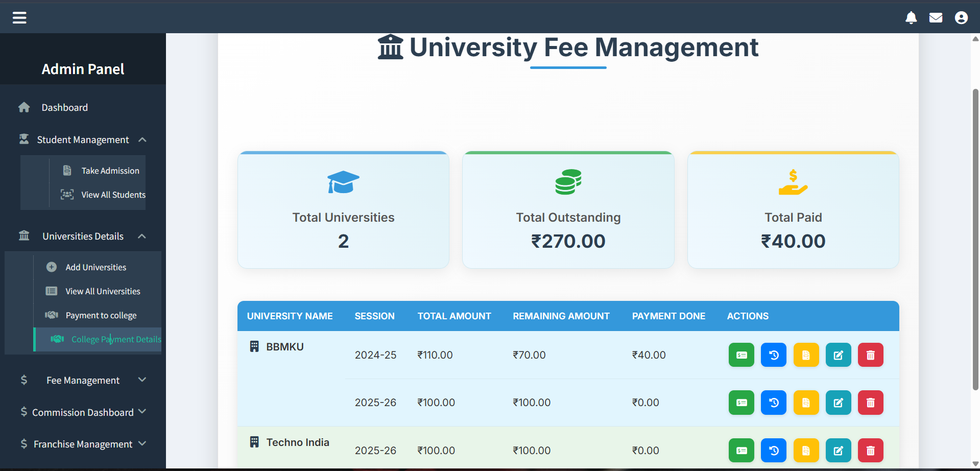Open View All Universities link
Screen dimensions: 980x471
tap(103, 291)
